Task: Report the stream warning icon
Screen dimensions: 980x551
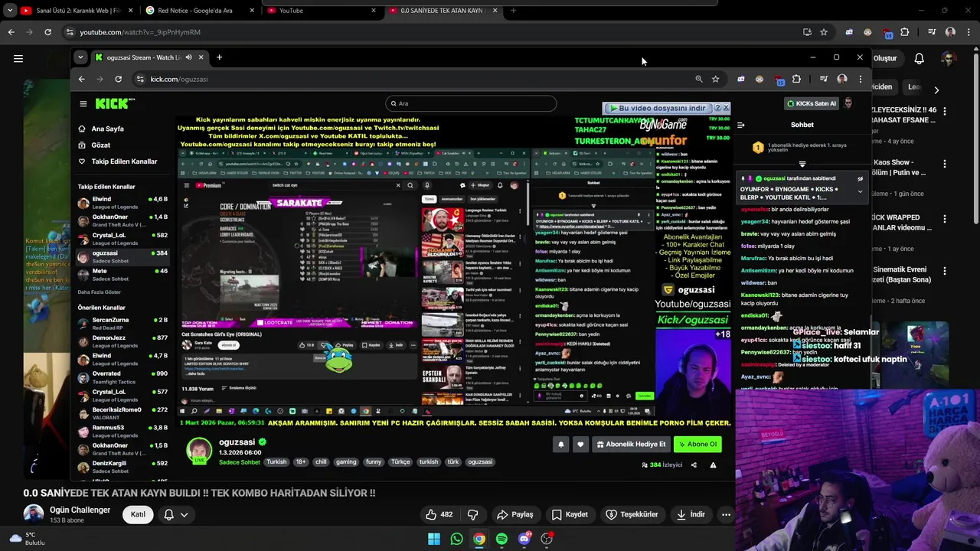Action: pos(713,465)
